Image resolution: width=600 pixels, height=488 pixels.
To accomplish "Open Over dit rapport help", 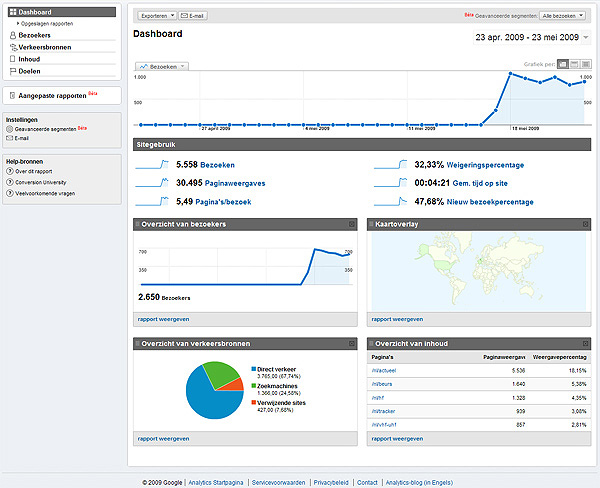I will click(x=34, y=171).
